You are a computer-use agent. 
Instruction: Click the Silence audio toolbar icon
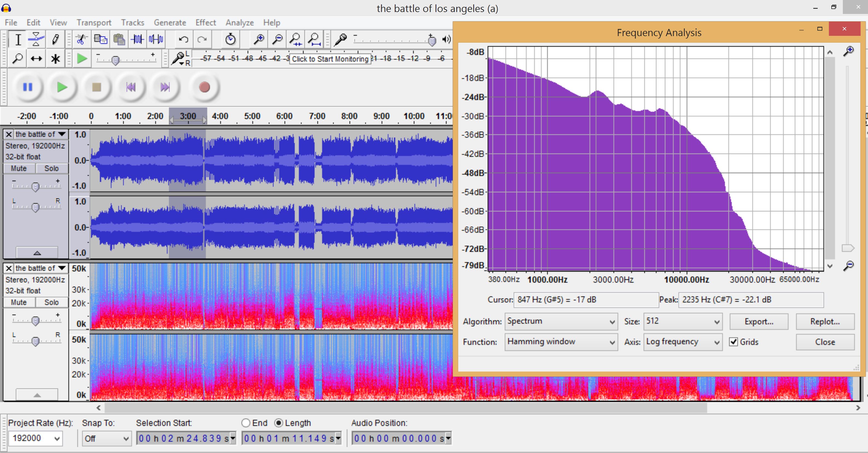[156, 39]
